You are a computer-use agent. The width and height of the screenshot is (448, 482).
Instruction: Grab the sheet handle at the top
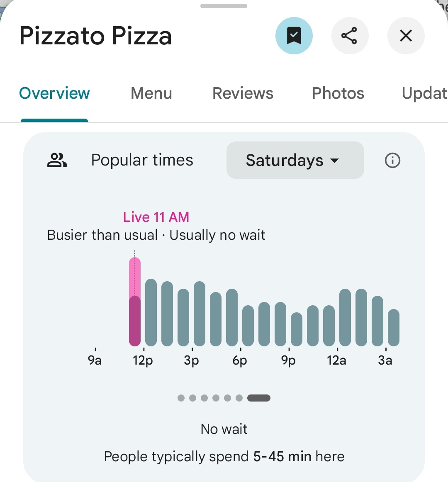click(x=224, y=6)
